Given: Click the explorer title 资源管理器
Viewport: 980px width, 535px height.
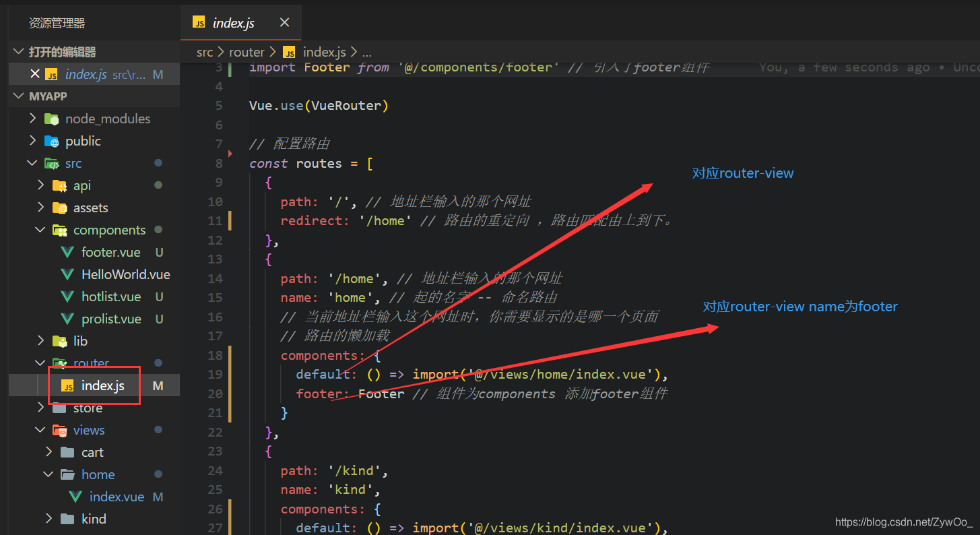Looking at the screenshot, I should point(57,23).
